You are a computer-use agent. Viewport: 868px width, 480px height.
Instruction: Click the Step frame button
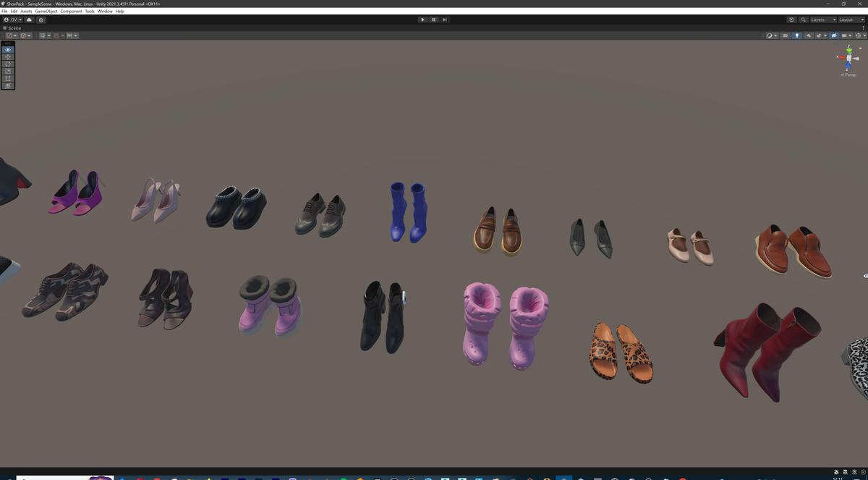coord(444,20)
